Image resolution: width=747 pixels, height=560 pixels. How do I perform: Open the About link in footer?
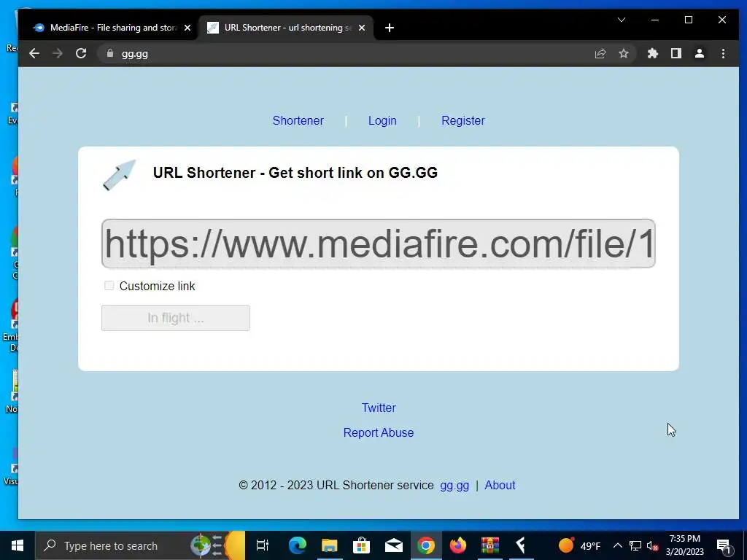click(500, 485)
